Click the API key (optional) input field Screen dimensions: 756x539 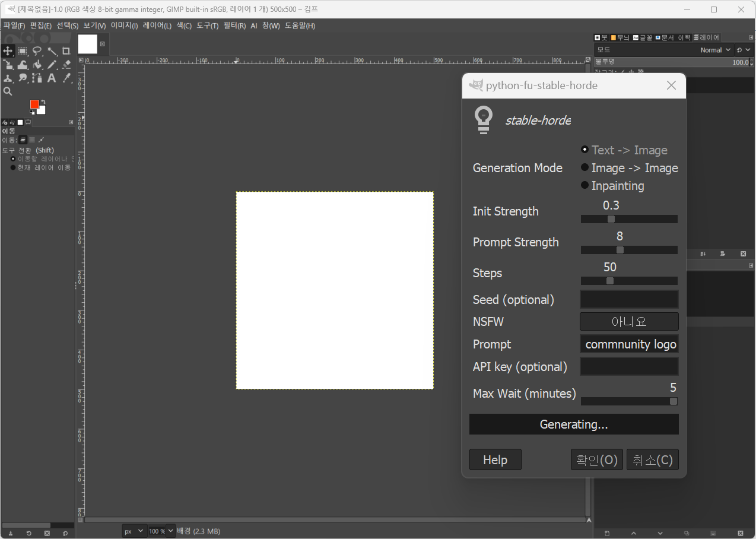click(x=629, y=367)
